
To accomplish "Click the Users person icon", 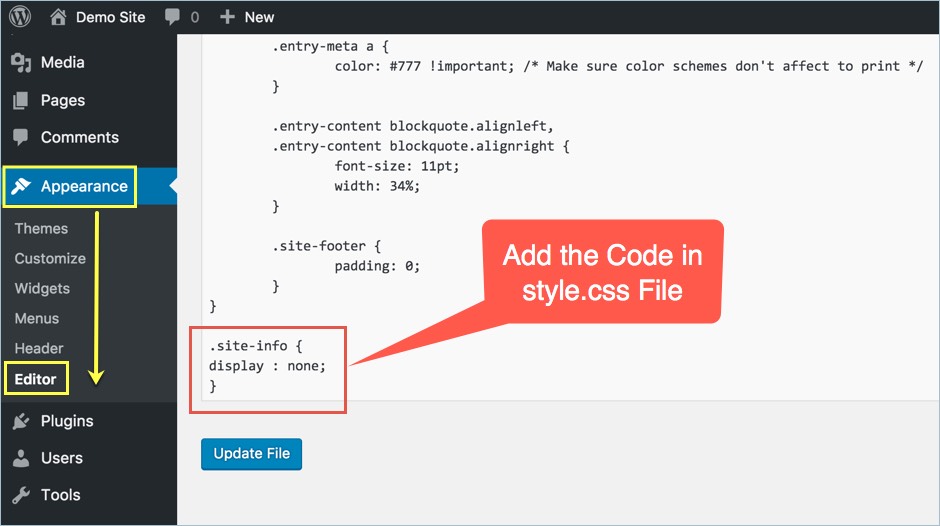I will pyautogui.click(x=21, y=458).
